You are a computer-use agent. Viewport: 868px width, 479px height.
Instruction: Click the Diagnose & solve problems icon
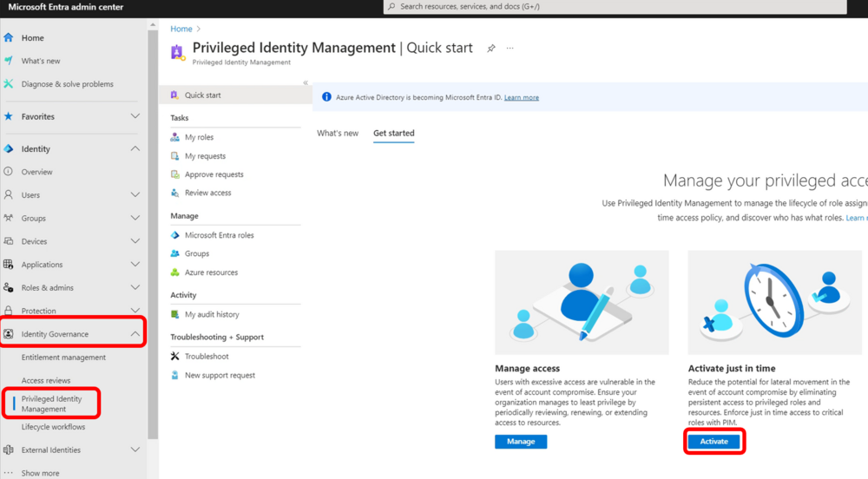click(x=9, y=84)
